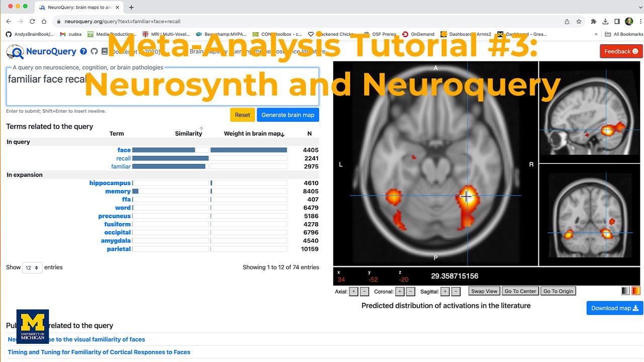Open Media Production bookmark
This screenshot has height=362, width=644.
pyautogui.click(x=112, y=34)
